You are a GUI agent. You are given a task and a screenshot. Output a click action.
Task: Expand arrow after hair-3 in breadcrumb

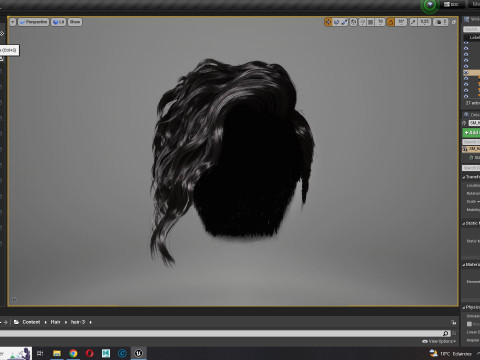[91, 322]
